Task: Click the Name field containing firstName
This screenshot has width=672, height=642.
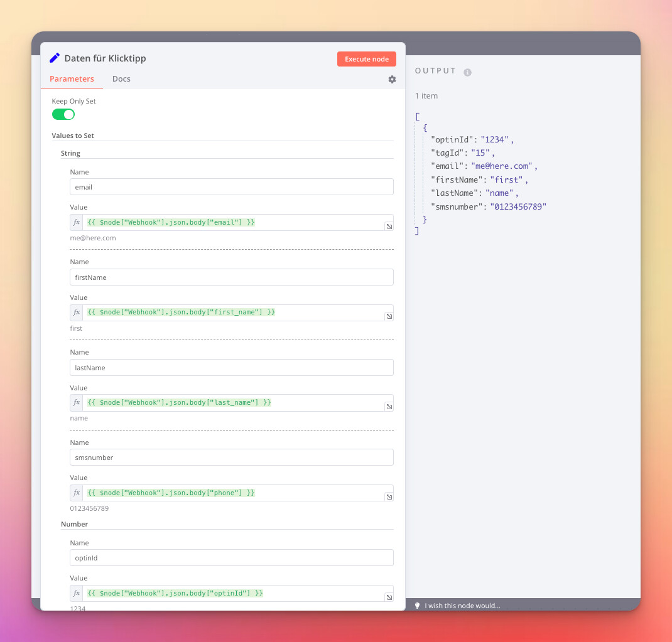Action: point(231,277)
